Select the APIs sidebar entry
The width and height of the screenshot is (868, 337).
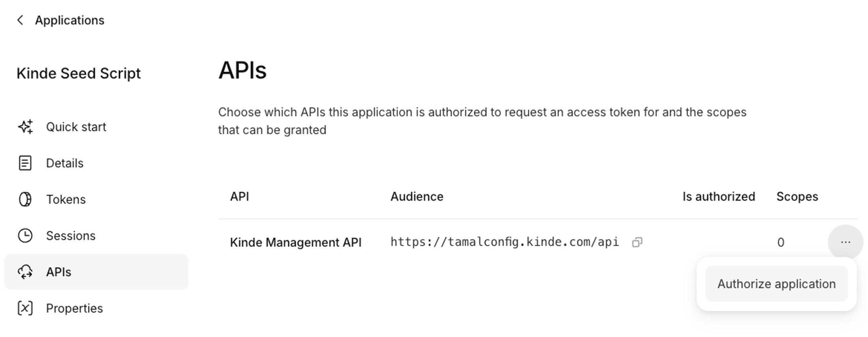pyautogui.click(x=58, y=272)
